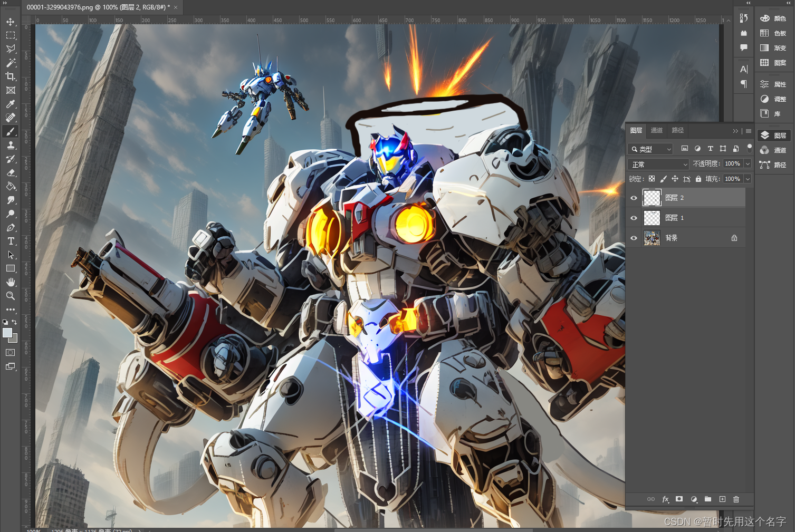Open the 调整 panel
The width and height of the screenshot is (795, 532).
click(773, 99)
